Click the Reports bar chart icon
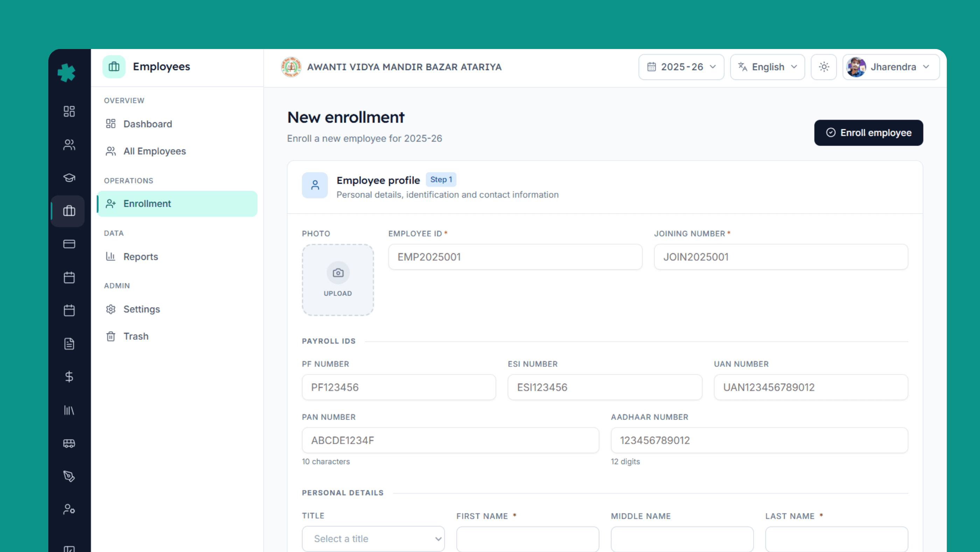This screenshot has width=980, height=552. (111, 256)
